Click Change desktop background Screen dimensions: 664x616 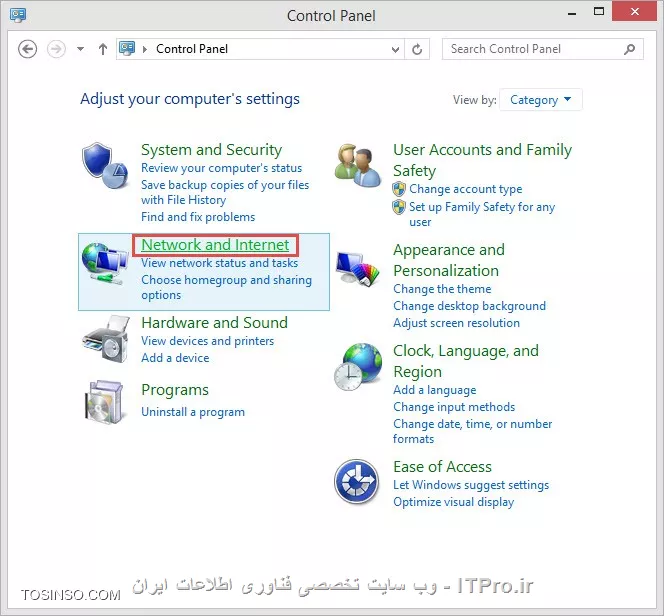469,306
